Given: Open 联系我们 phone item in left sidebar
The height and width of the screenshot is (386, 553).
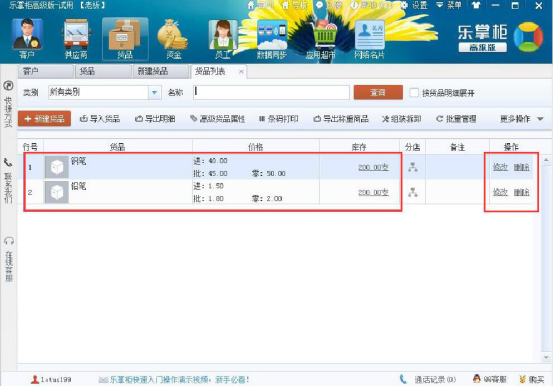Looking at the screenshot, I should tap(8, 181).
